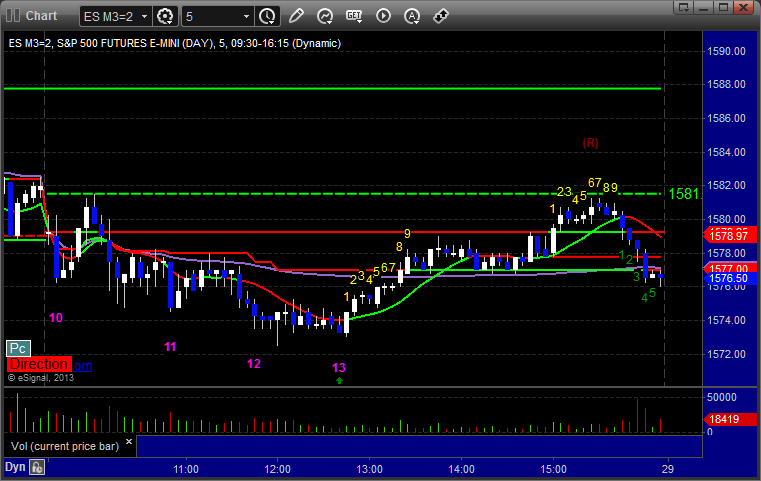Click the 11:00 time axis label
Screen dimensions: 761x481
(186, 469)
